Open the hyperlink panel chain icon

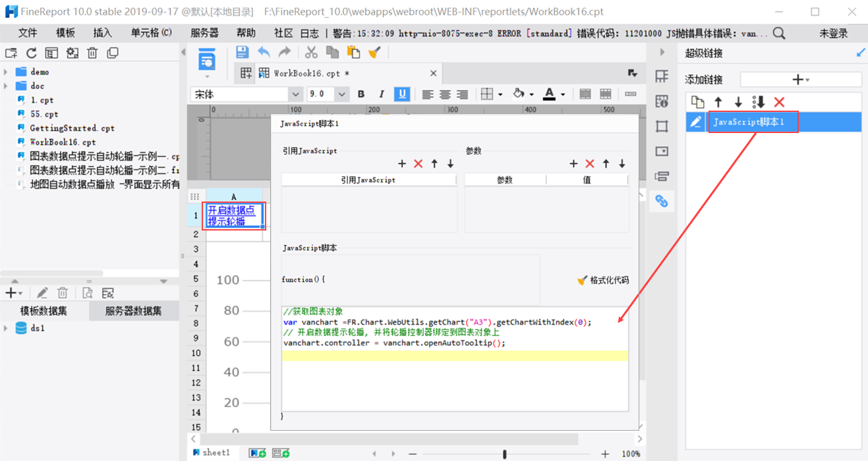pos(662,201)
